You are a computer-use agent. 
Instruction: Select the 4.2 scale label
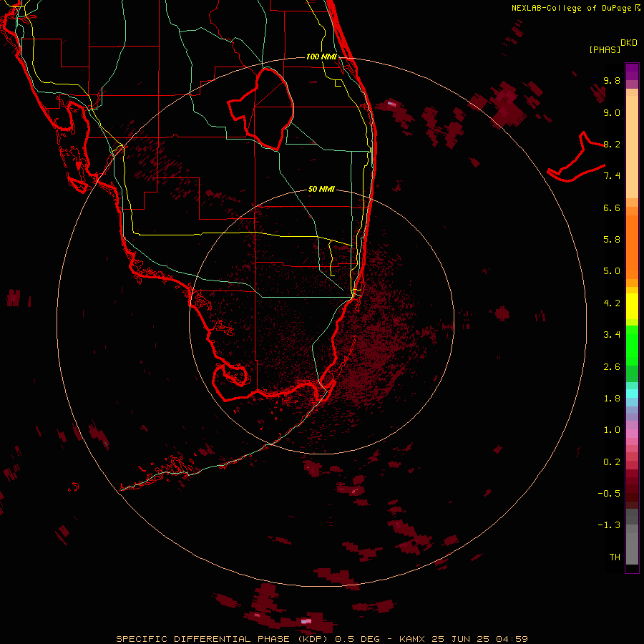pyautogui.click(x=612, y=303)
